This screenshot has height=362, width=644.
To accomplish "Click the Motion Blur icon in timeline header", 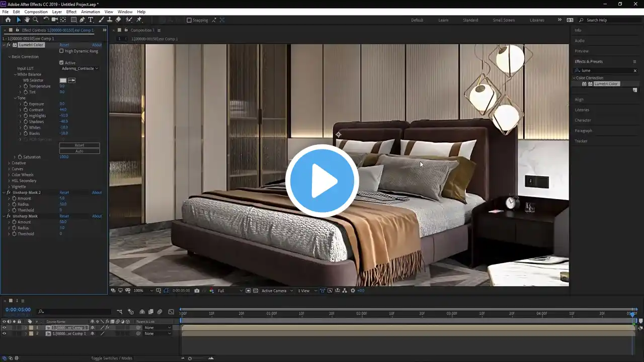I will click(x=159, y=312).
